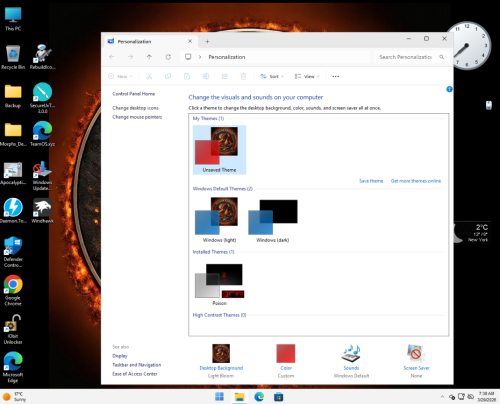Open Microsoft Store from taskbar
This screenshot has width=500, height=404.
279,397
